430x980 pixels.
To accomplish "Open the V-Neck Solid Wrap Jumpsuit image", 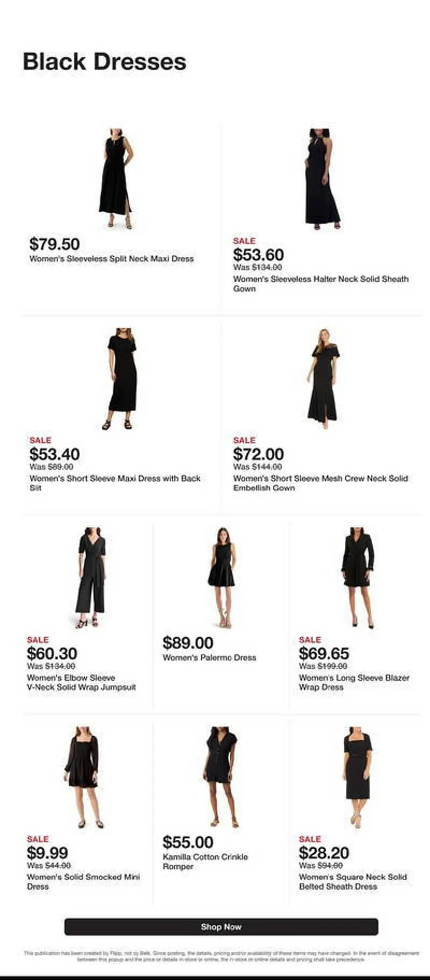I will click(91, 578).
